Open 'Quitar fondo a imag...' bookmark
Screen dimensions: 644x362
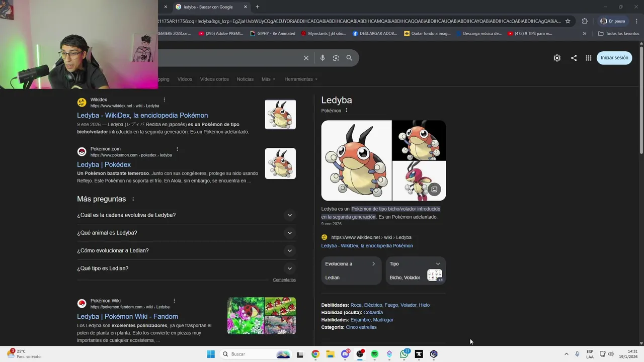pos(427,34)
